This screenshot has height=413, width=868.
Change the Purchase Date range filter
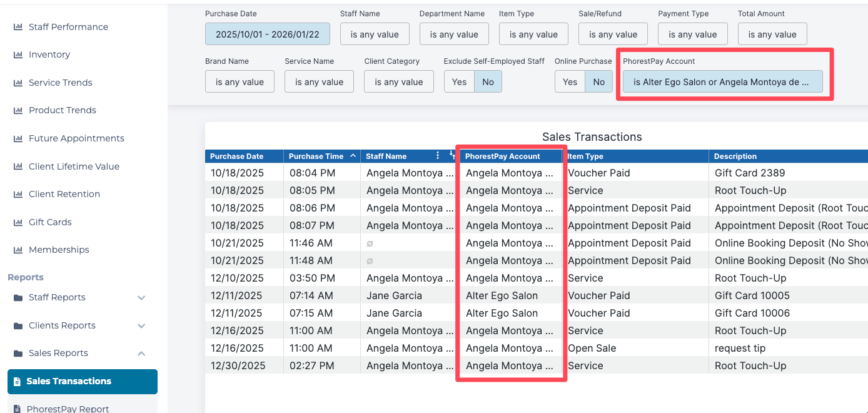[267, 34]
